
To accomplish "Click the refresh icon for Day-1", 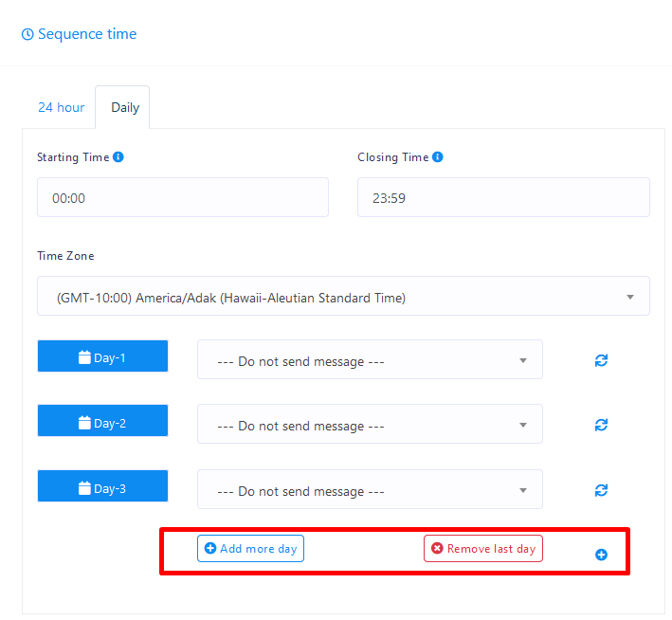I will 601,360.
